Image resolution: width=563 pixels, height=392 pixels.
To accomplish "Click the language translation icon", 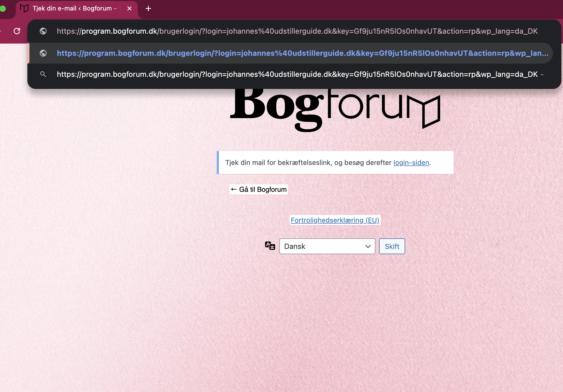I will (270, 246).
